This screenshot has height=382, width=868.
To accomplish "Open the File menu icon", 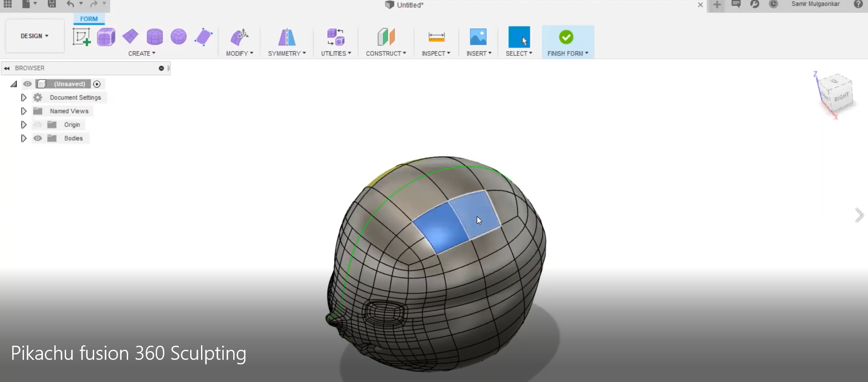I will (26, 4).
